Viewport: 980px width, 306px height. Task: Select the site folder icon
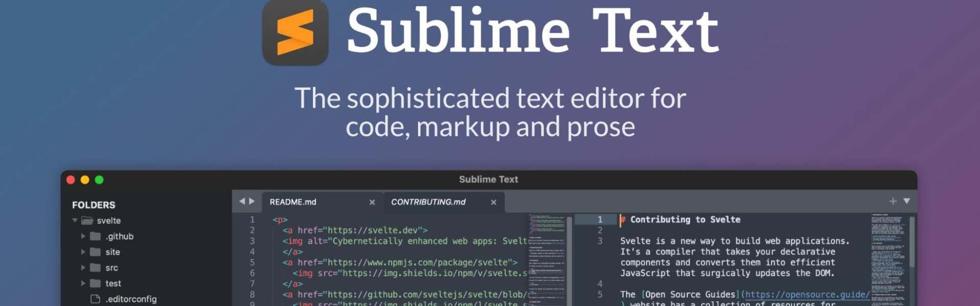point(95,252)
